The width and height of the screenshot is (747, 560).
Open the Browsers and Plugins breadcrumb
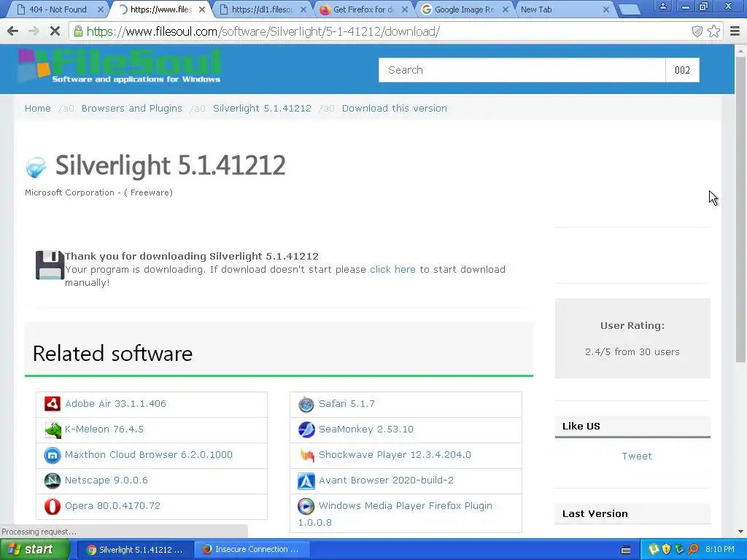132,109
